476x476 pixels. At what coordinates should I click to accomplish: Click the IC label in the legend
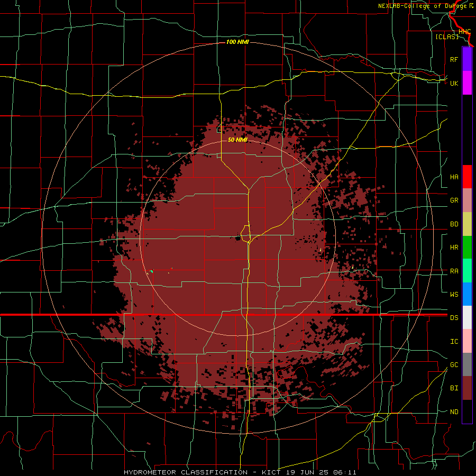point(454,342)
